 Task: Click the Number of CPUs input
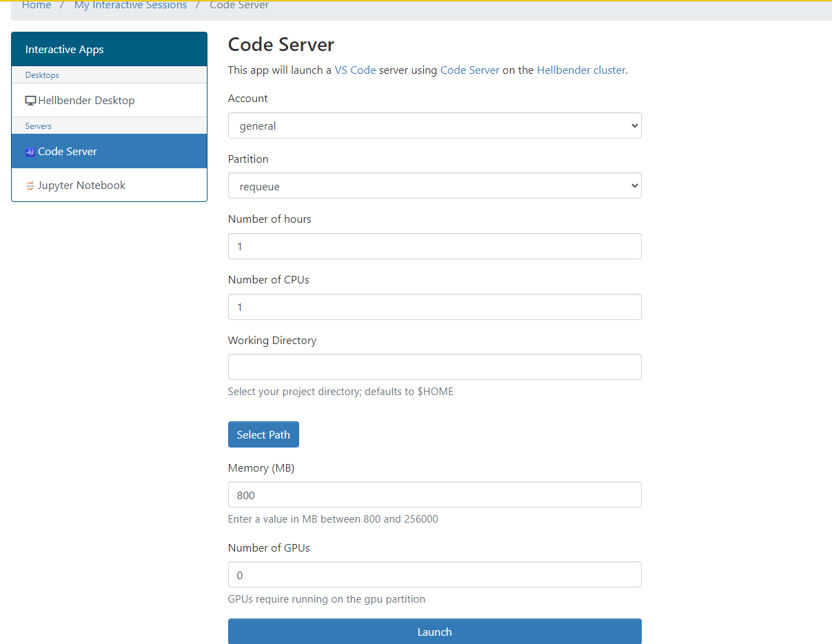tap(434, 307)
